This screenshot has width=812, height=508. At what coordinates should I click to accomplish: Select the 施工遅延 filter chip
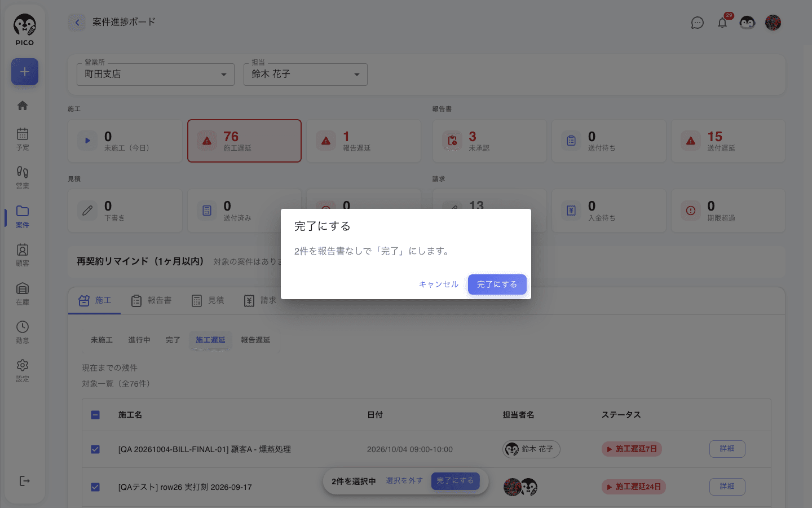tap(210, 340)
